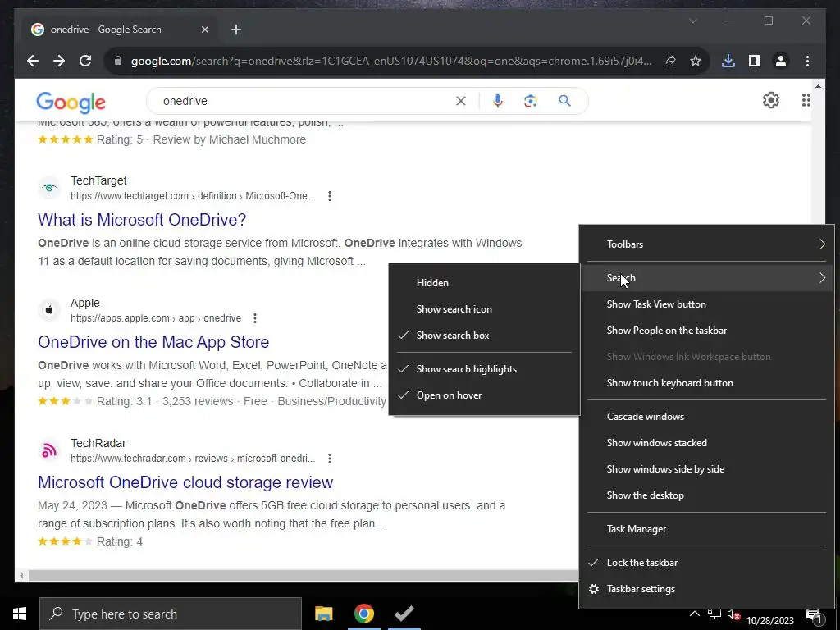Toggle Chrome side panel icon

[755, 61]
